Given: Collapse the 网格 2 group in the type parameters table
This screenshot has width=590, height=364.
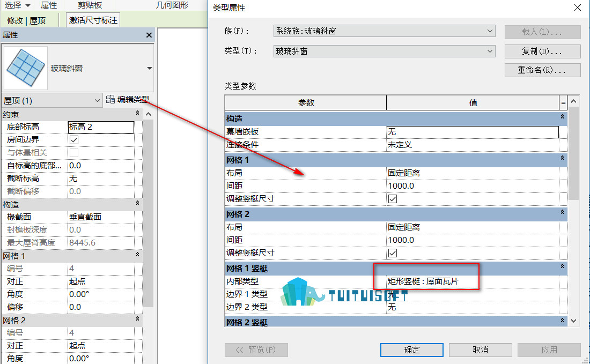Looking at the screenshot, I should click(562, 213).
